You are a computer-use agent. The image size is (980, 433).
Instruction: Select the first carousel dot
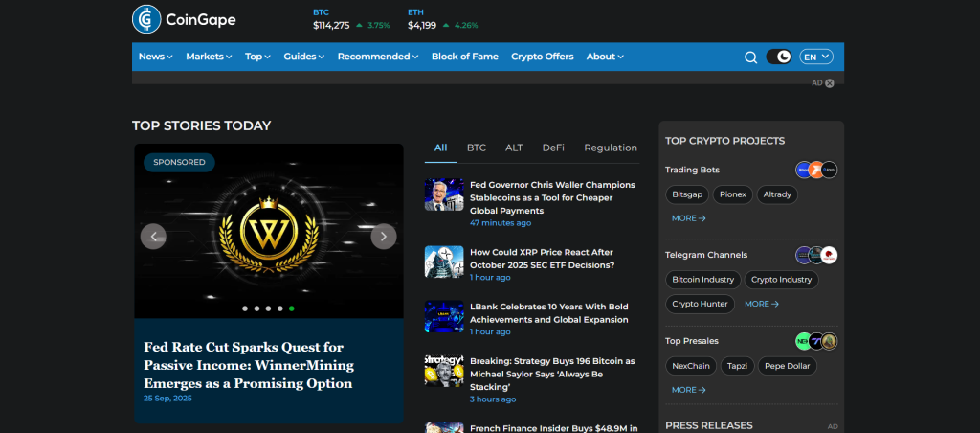[244, 308]
